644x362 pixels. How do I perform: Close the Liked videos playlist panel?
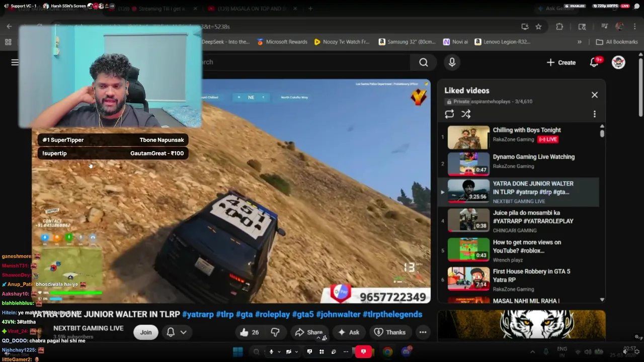coord(595,95)
